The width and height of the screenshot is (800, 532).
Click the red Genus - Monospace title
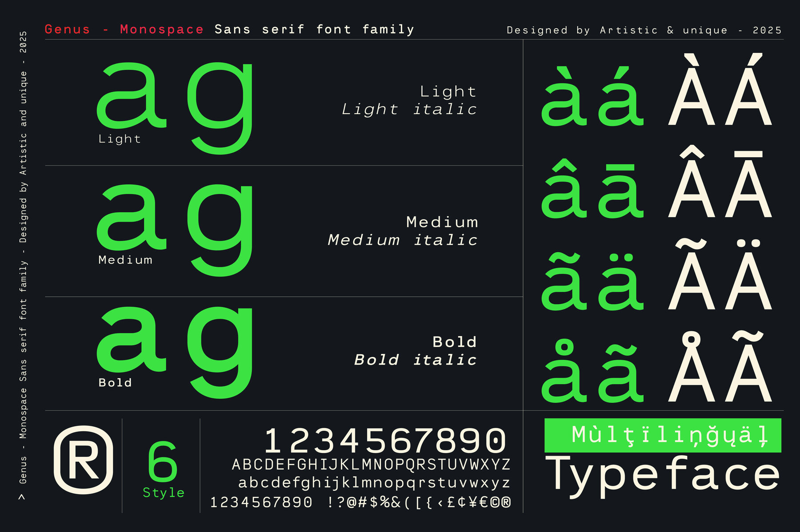click(124, 29)
